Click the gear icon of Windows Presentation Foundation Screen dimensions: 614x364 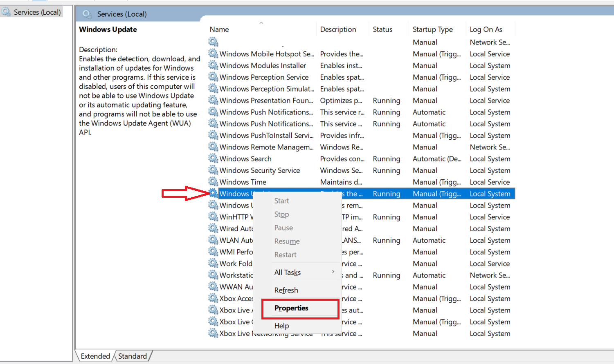click(x=213, y=100)
